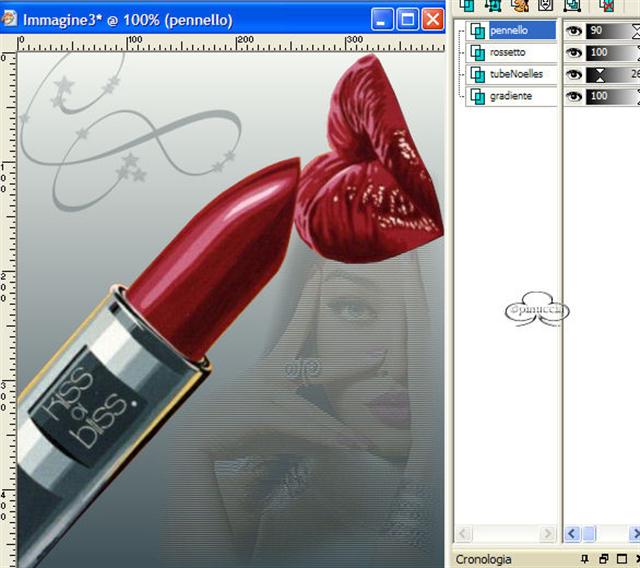Viewport: 640px width, 568px height.
Task: Minimize the Immagine3 document window
Action: (381, 19)
